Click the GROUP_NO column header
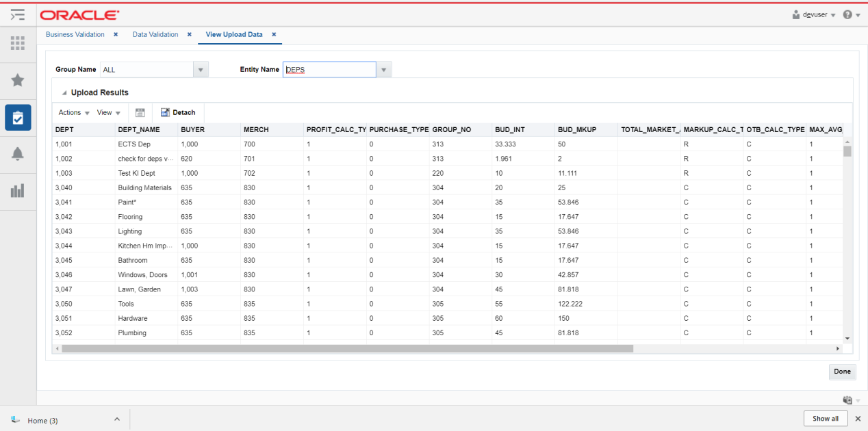This screenshot has width=868, height=431. point(461,130)
